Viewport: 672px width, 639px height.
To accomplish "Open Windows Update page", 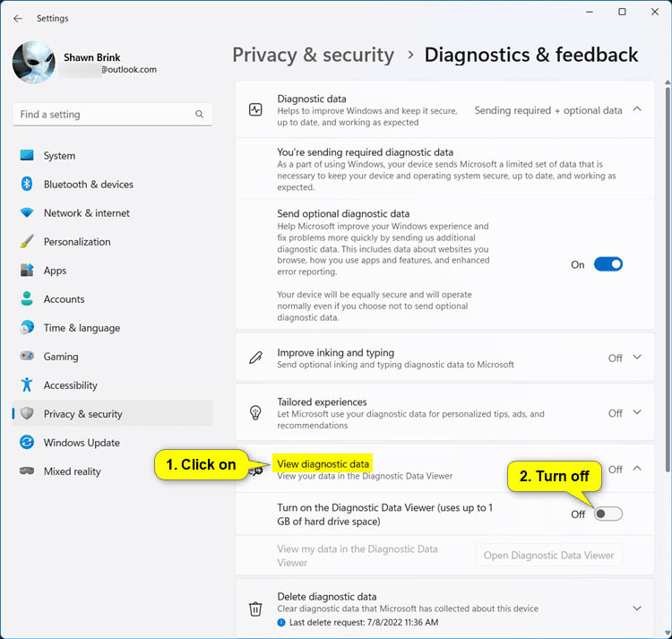I will (82, 443).
